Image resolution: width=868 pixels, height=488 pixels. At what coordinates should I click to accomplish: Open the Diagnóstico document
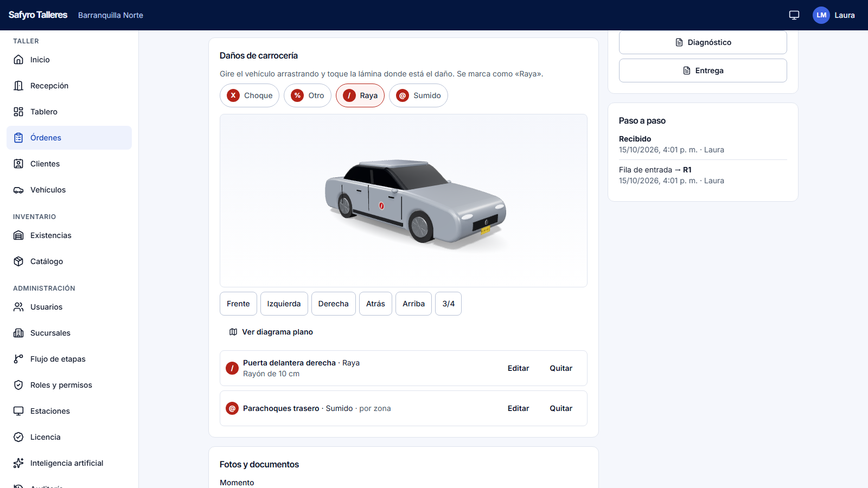tap(703, 42)
